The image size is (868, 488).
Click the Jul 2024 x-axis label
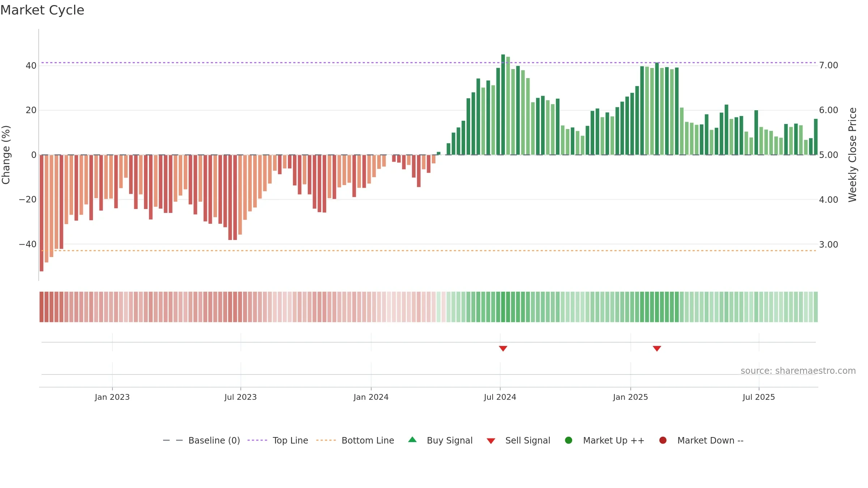coord(500,397)
